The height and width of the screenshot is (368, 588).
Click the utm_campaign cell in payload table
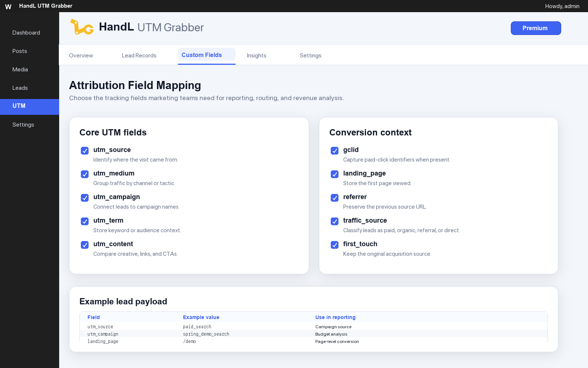point(103,334)
